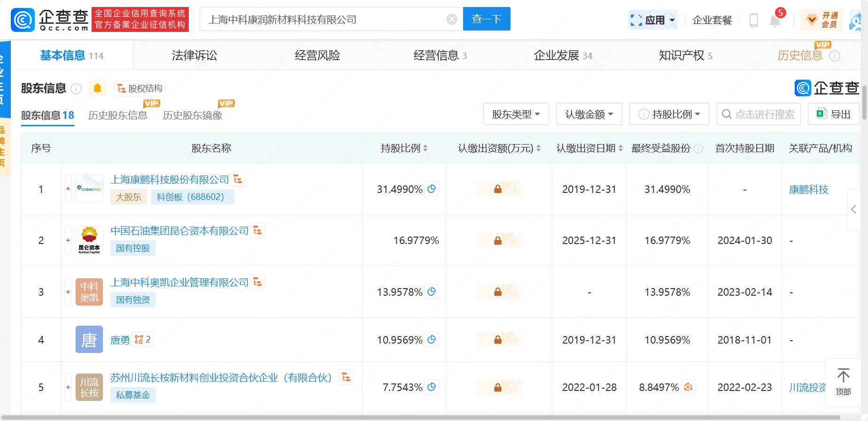Open 股东类型 filter dropdown
The height and width of the screenshot is (421, 868).
tap(516, 114)
